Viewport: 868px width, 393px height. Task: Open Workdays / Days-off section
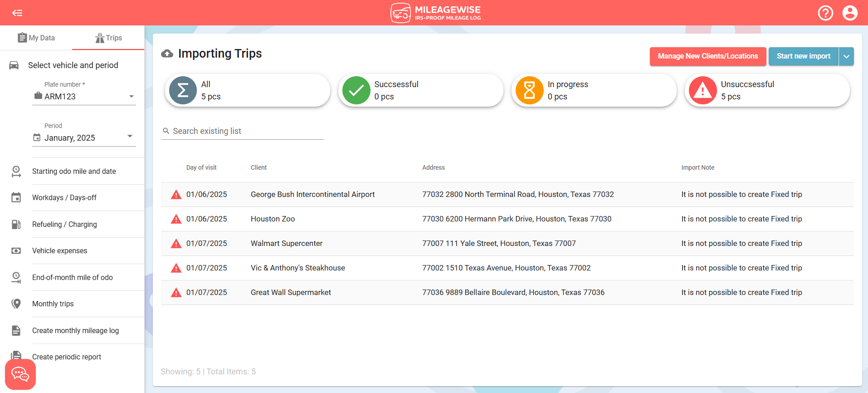(64, 197)
